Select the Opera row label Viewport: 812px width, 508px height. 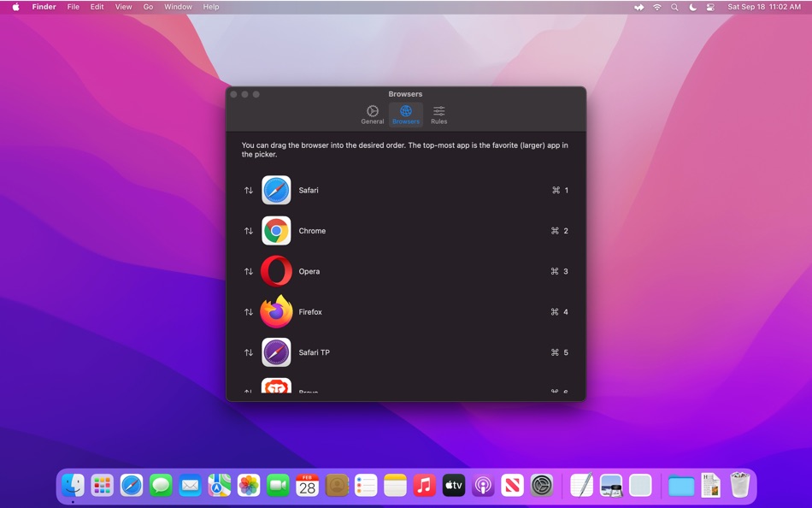coord(309,271)
